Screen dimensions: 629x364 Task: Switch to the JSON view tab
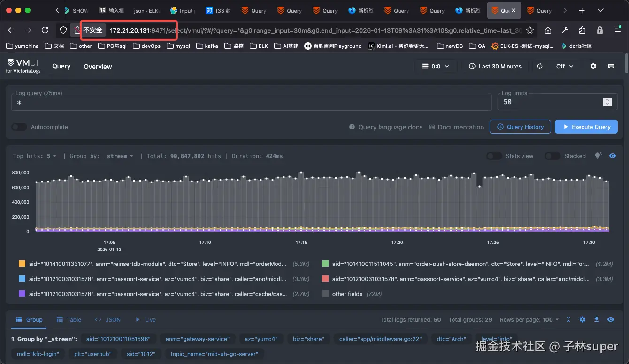tap(107, 319)
